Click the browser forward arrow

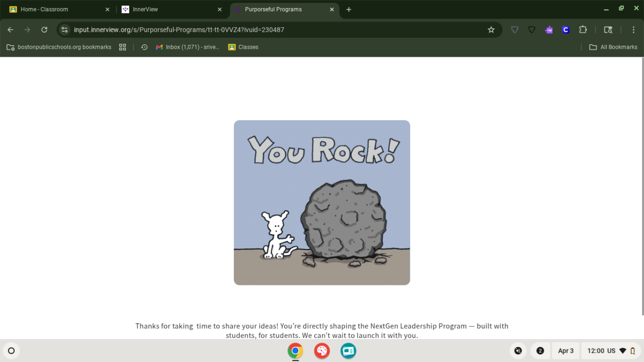coord(27,30)
